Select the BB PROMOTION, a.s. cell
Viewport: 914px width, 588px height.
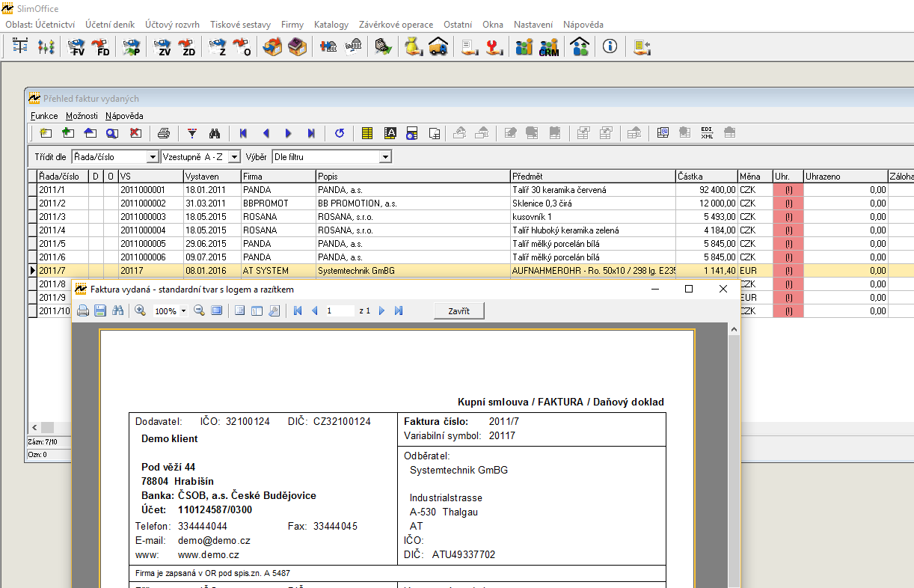[413, 203]
